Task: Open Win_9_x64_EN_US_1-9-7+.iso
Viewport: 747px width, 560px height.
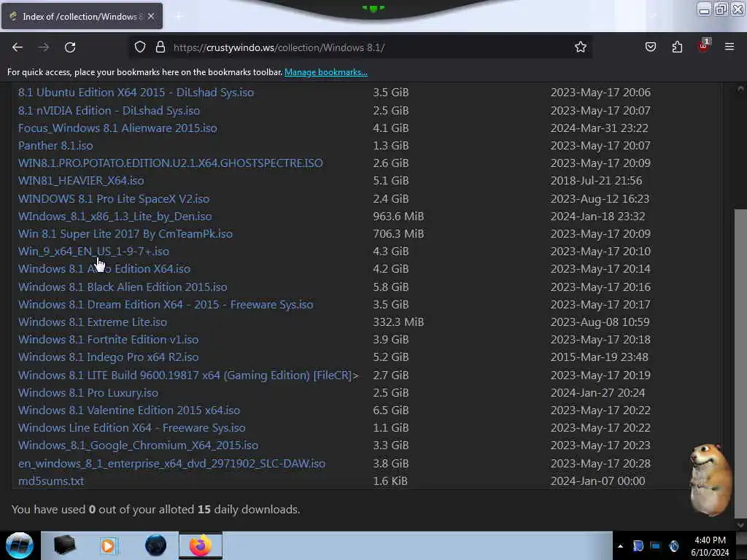Action: (x=93, y=252)
